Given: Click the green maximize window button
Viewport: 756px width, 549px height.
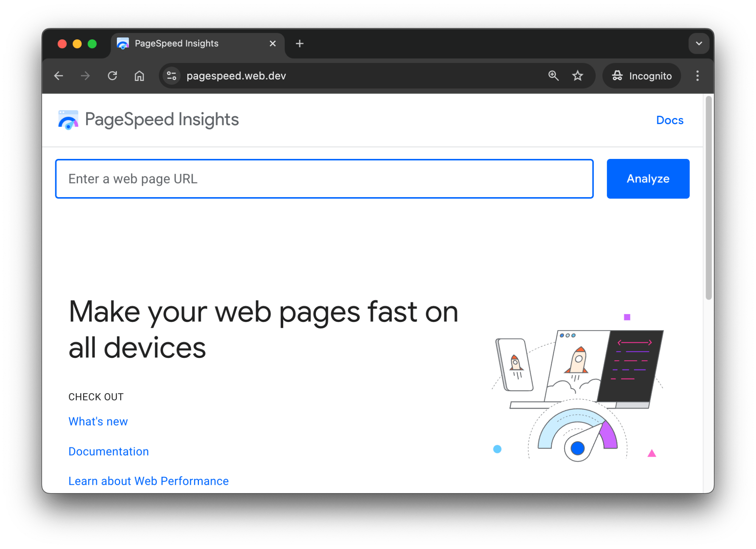Looking at the screenshot, I should (92, 44).
